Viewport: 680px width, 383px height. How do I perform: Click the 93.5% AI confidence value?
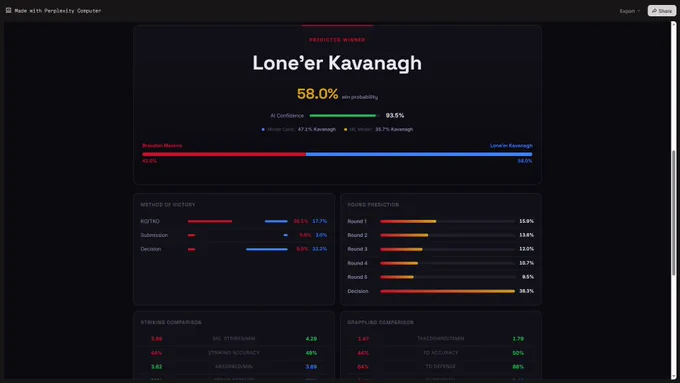[x=395, y=115]
